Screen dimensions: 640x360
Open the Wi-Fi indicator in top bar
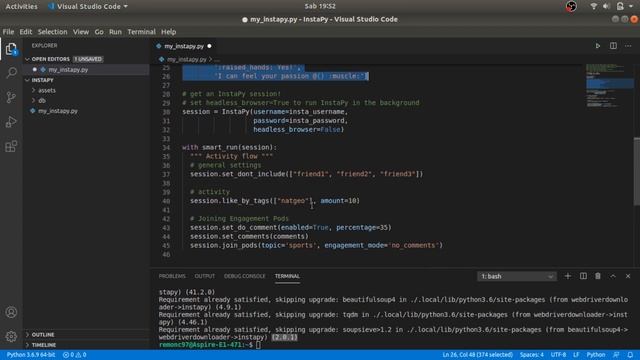[593, 6]
